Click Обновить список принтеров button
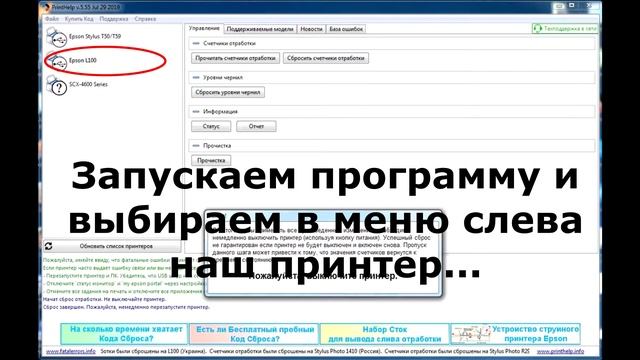640x360 pixels. [112, 246]
